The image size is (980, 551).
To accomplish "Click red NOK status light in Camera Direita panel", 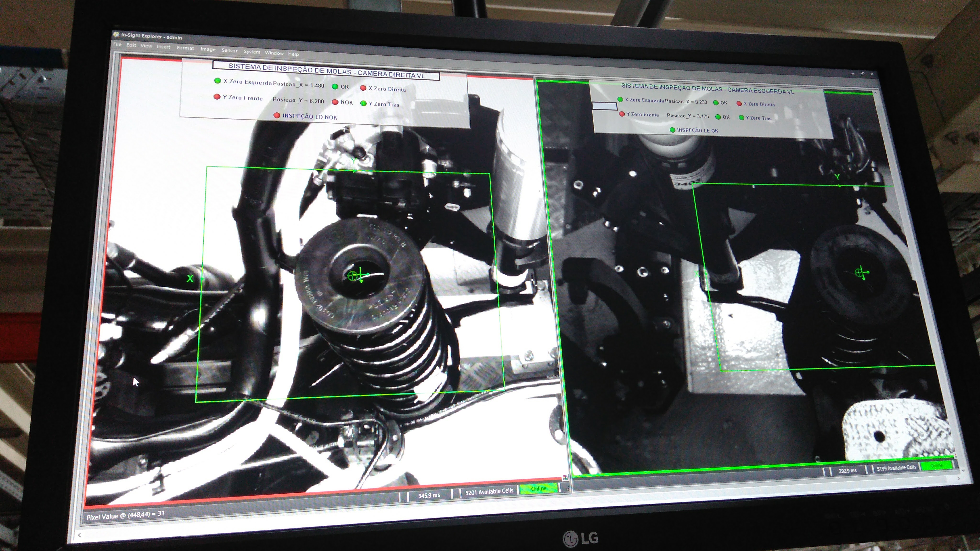I will pyautogui.click(x=335, y=102).
